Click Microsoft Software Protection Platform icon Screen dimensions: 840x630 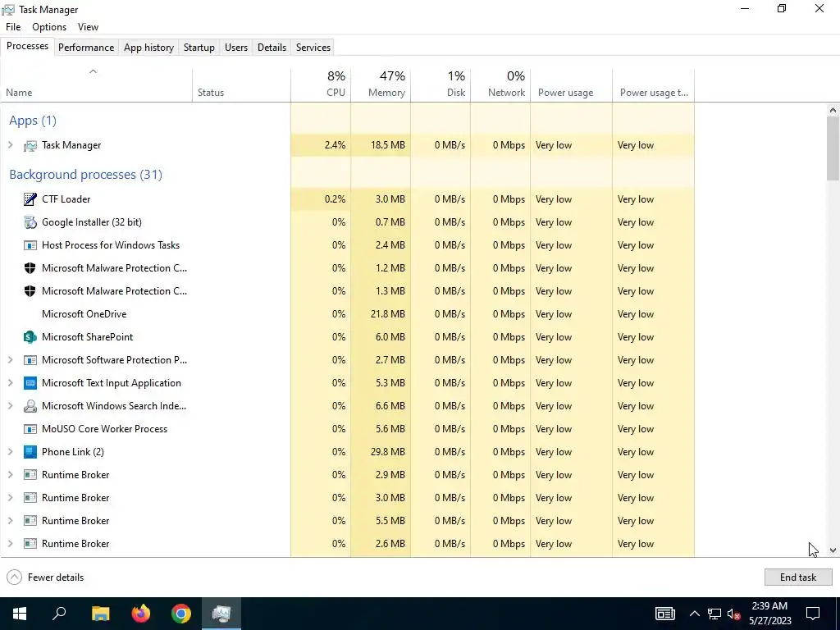[30, 360]
